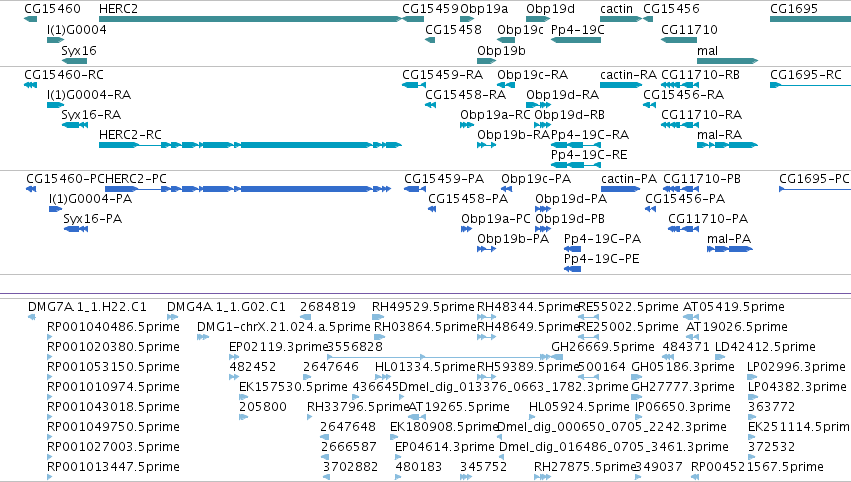
Task: Select the l(1)G0004 gene feature
Action: pos(55,40)
